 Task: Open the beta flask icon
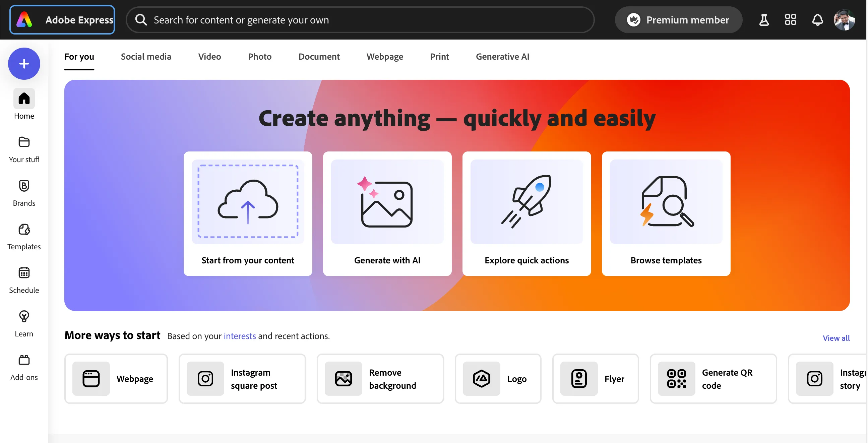764,20
